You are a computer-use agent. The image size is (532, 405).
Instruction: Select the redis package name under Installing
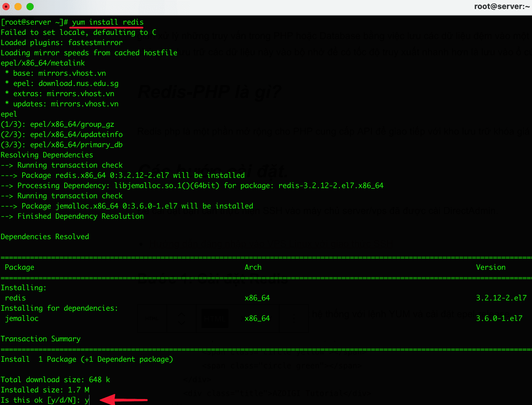coord(15,298)
